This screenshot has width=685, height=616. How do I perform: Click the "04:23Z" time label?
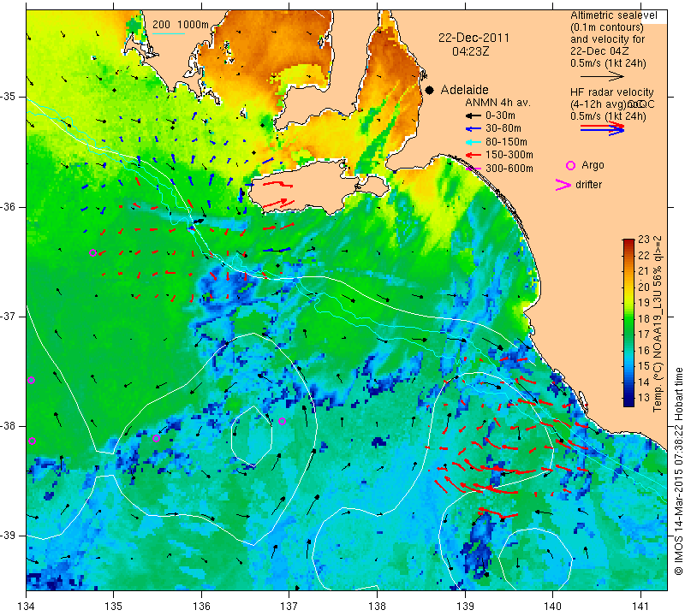click(x=470, y=51)
